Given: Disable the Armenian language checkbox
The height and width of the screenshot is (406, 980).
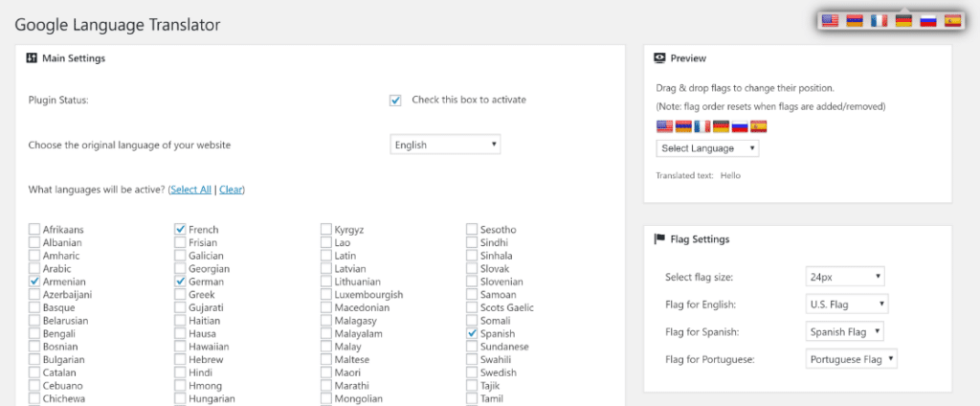Looking at the screenshot, I should (x=34, y=282).
